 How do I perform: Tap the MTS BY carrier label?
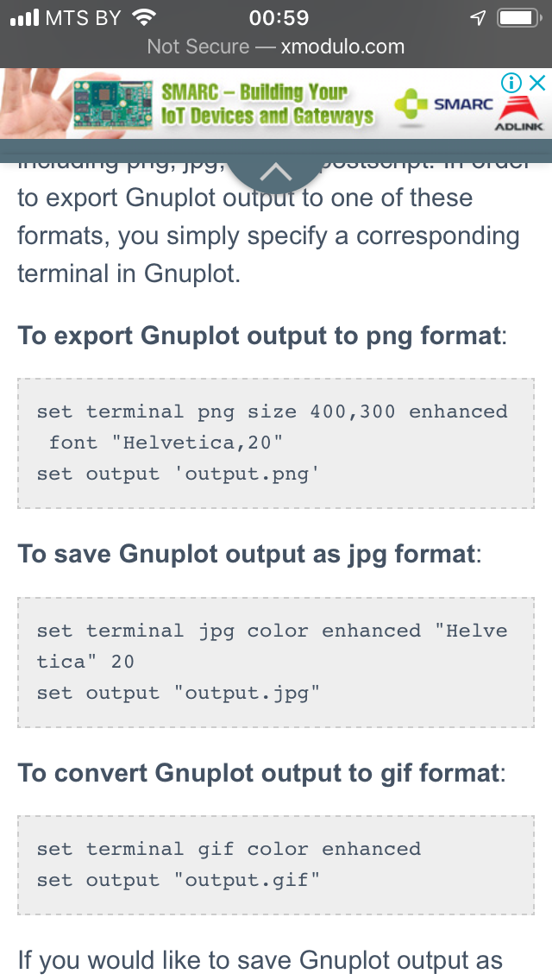click(83, 18)
